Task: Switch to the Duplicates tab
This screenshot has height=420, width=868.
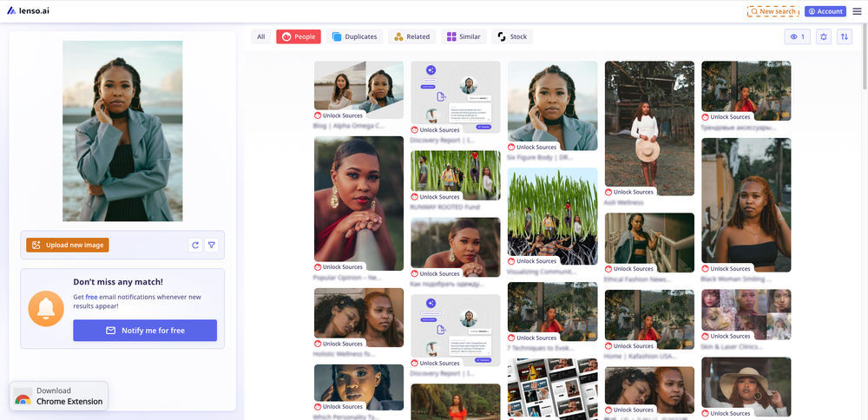Action: click(x=353, y=36)
